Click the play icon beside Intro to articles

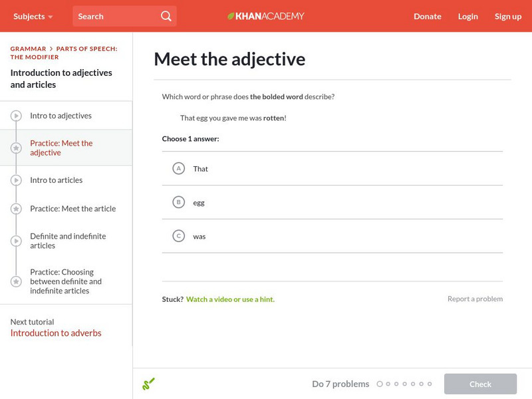15,180
